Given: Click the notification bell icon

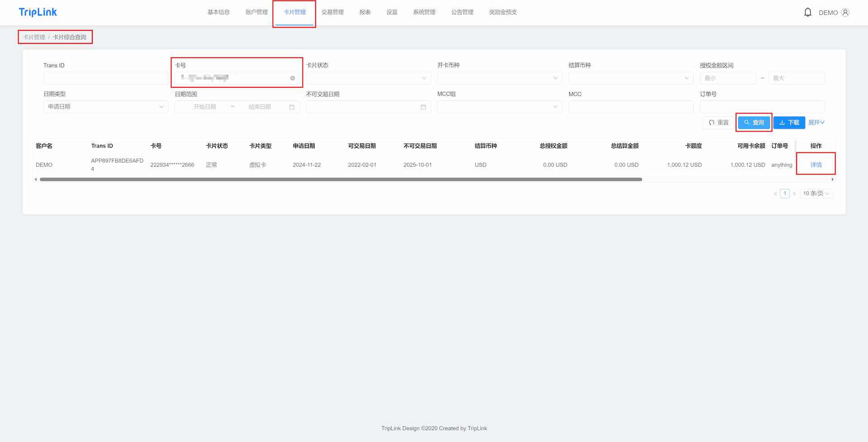Looking at the screenshot, I should 807,12.
